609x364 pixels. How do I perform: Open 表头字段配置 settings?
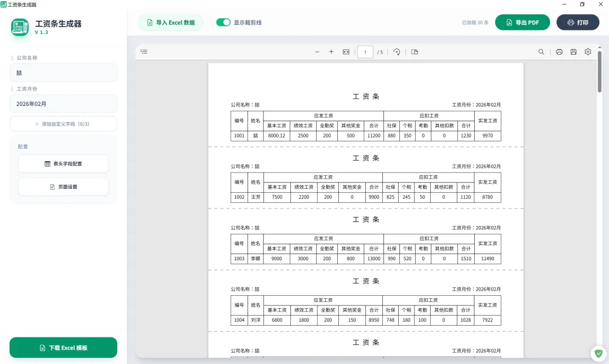click(x=63, y=164)
